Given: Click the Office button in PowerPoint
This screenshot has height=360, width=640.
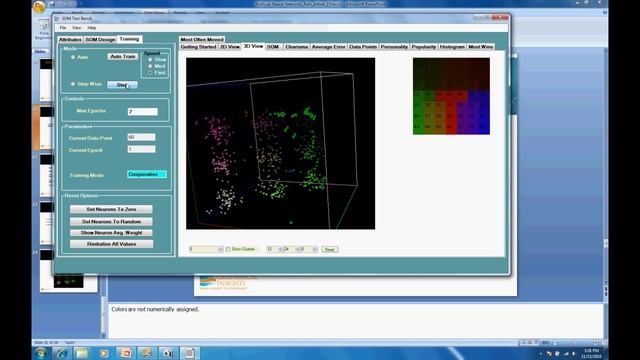Looking at the screenshot, I should [x=40, y=7].
